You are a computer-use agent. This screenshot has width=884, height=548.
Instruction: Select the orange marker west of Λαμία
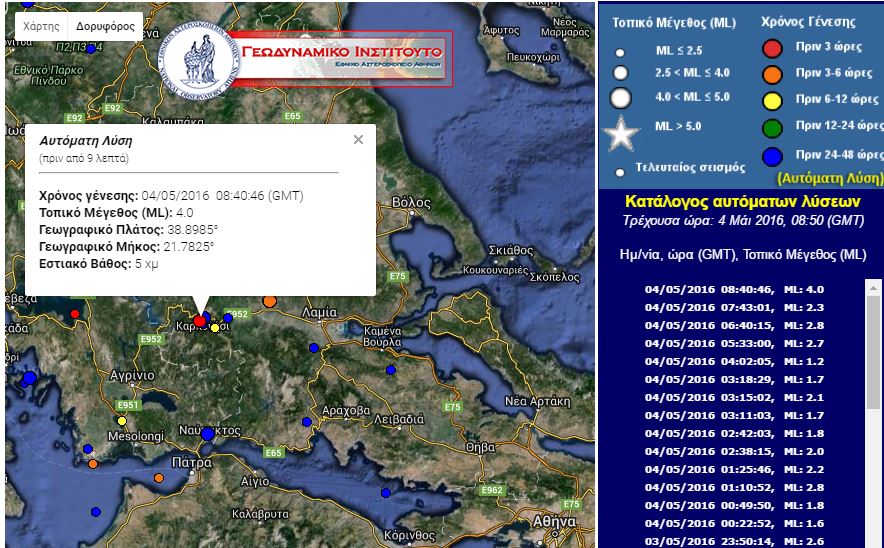coord(269,302)
